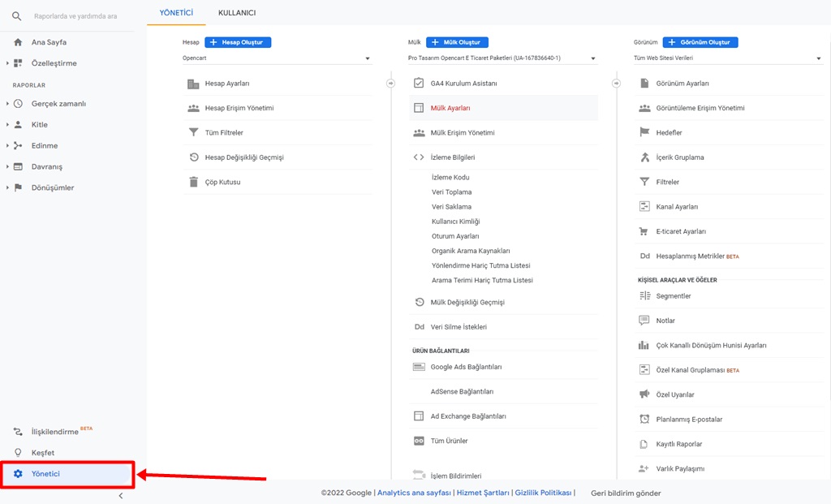Open the Opencart account dropdown

pos(277,58)
